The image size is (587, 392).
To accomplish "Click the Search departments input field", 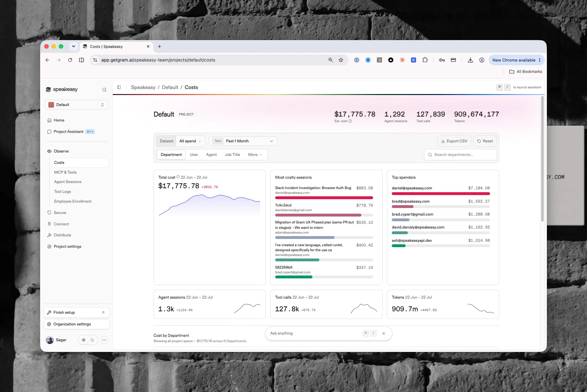I will click(460, 155).
